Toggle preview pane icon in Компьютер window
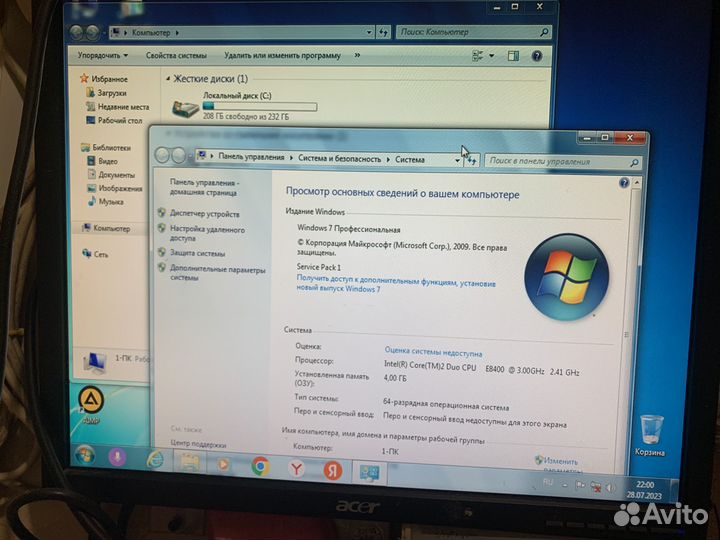The height and width of the screenshot is (540, 720). 513,56
